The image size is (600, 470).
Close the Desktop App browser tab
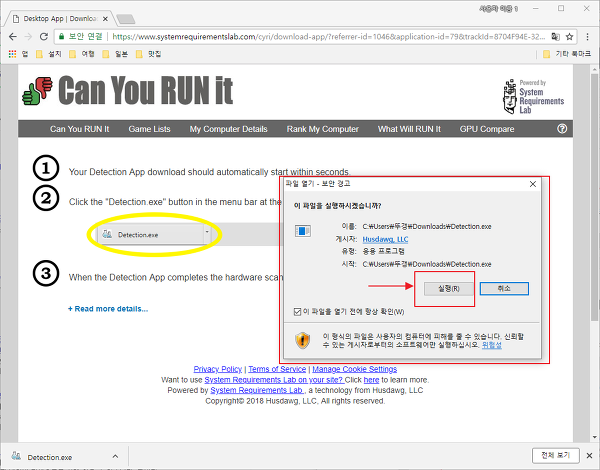(x=105, y=19)
